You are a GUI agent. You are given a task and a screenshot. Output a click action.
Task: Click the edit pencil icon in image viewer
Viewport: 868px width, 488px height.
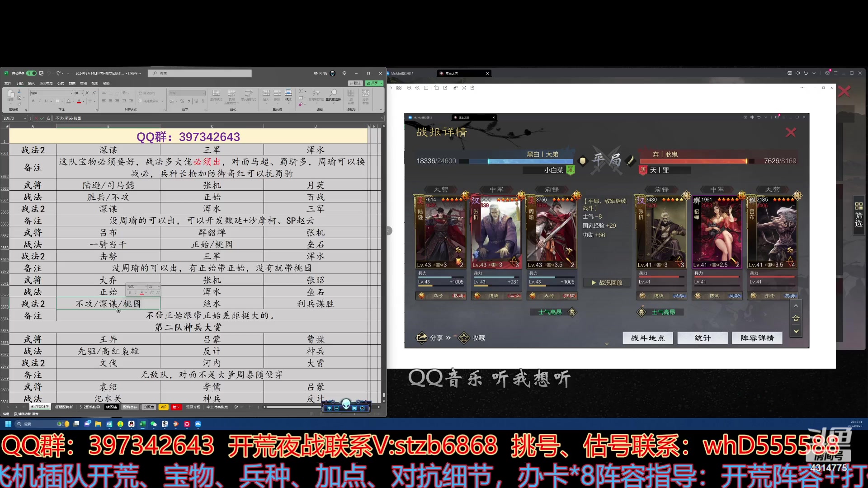445,88
